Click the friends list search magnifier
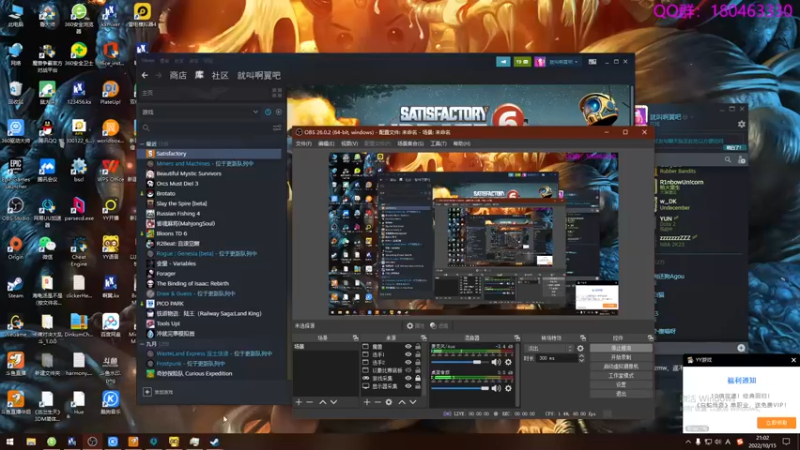Viewport: 800px width, 450px height. (x=728, y=160)
